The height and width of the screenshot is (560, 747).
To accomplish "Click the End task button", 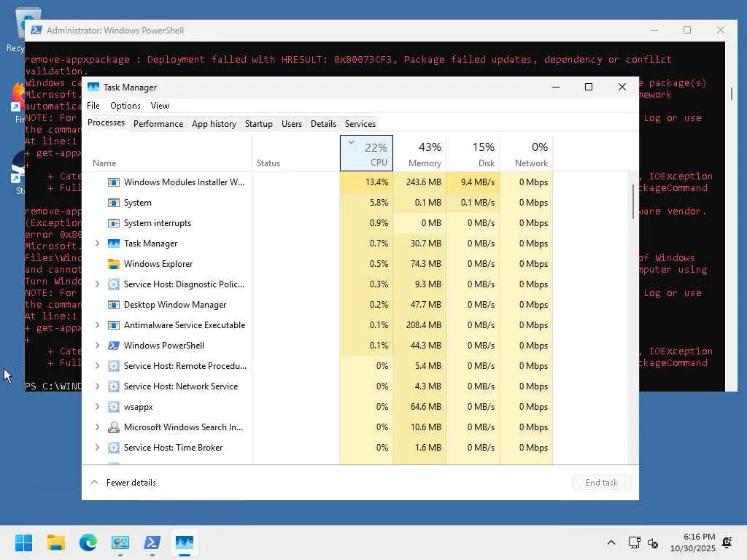I will point(602,483).
